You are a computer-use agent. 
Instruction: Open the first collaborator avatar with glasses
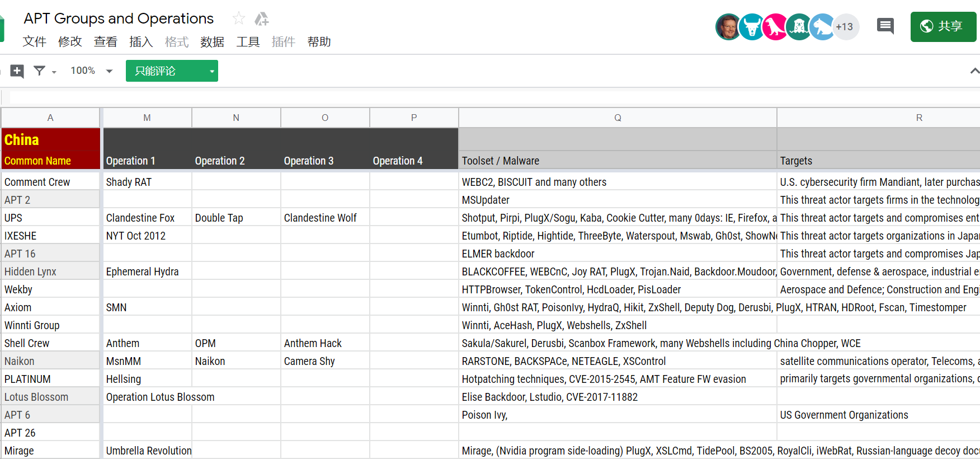click(x=728, y=27)
